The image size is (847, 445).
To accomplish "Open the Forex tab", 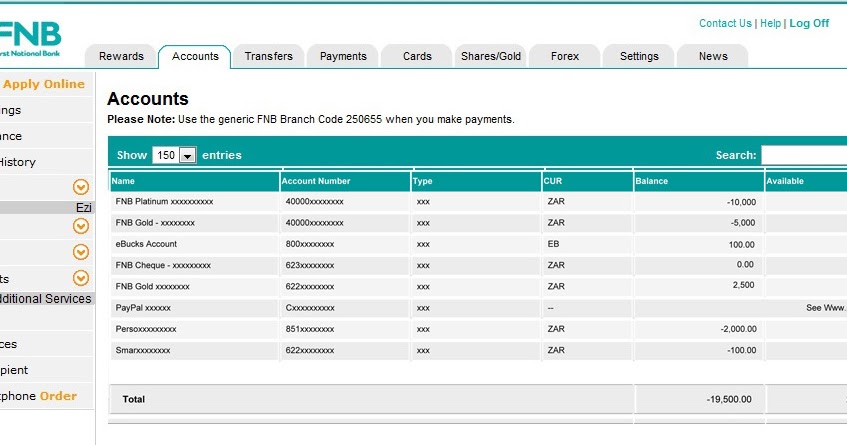I will click(x=564, y=56).
